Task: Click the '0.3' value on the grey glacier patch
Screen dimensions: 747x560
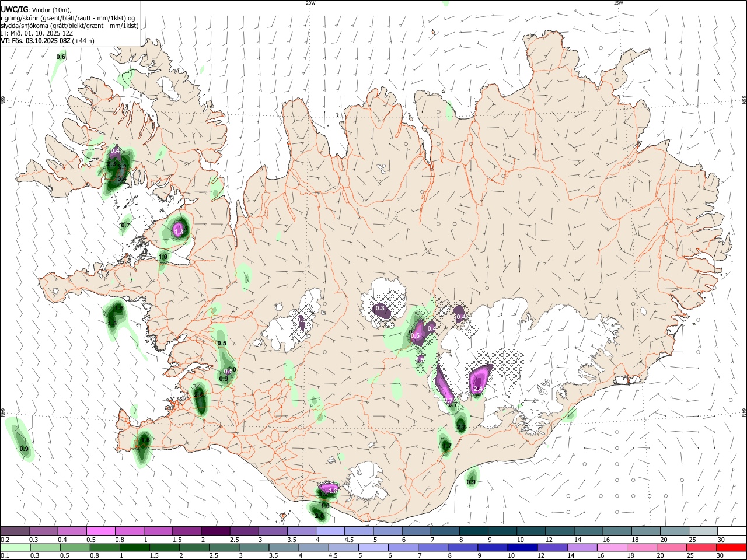Action: coord(380,308)
